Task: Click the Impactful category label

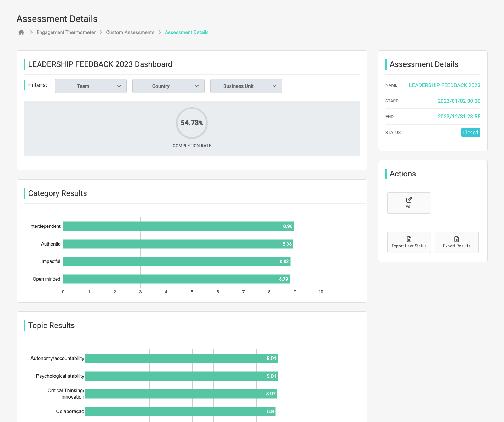Action: [x=51, y=261]
